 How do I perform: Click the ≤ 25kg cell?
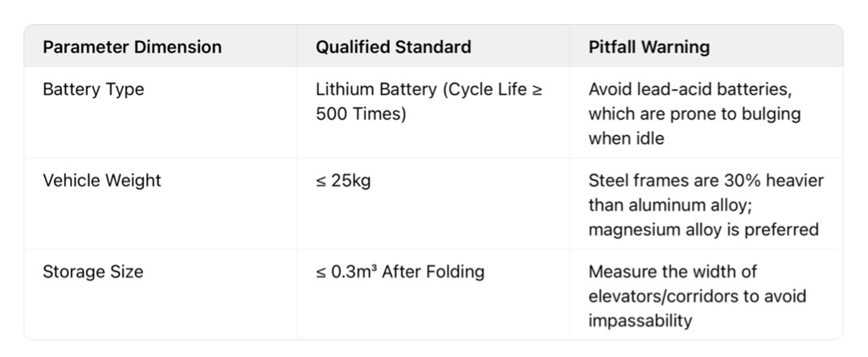click(x=343, y=181)
